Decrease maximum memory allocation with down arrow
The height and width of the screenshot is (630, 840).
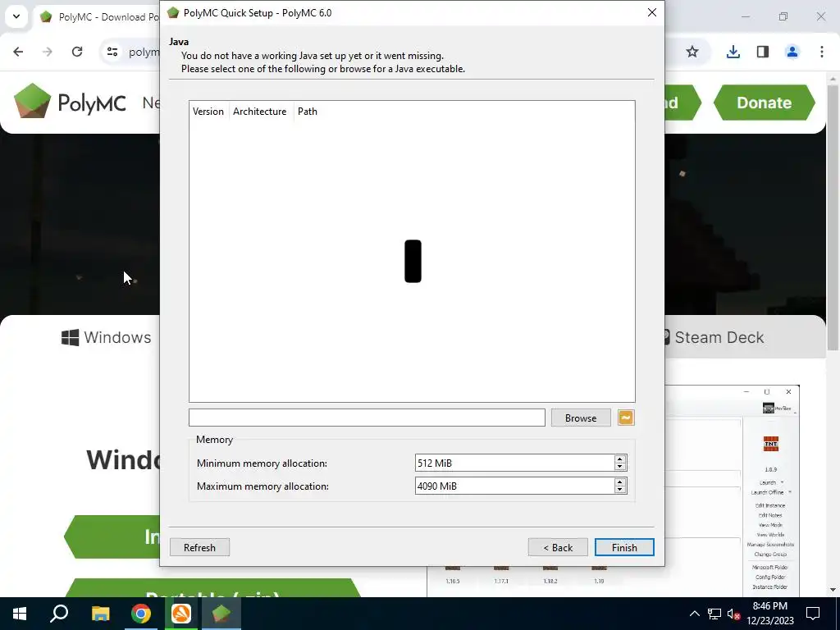click(620, 490)
